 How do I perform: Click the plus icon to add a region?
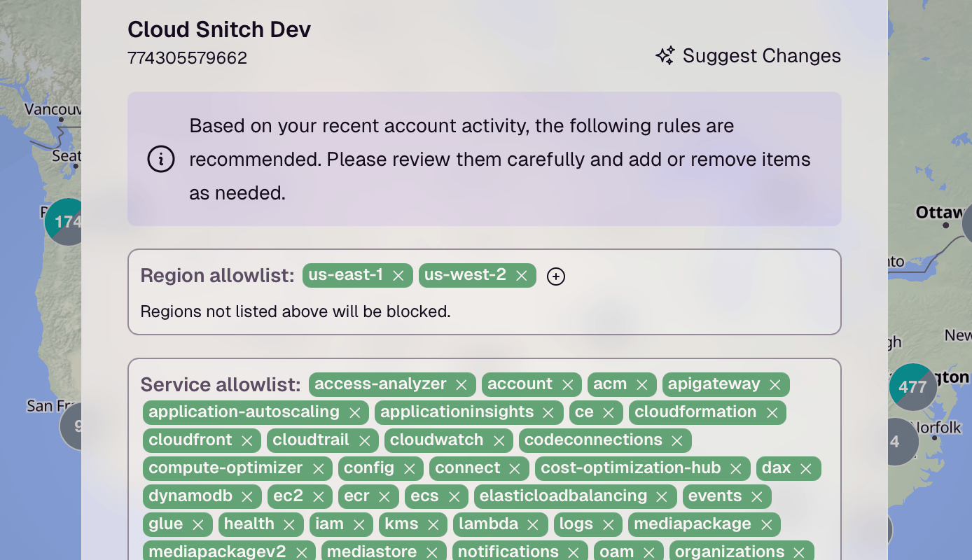pos(555,276)
